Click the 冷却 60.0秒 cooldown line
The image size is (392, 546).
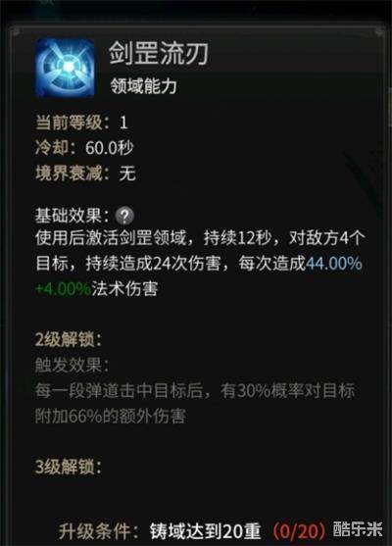[84, 148]
